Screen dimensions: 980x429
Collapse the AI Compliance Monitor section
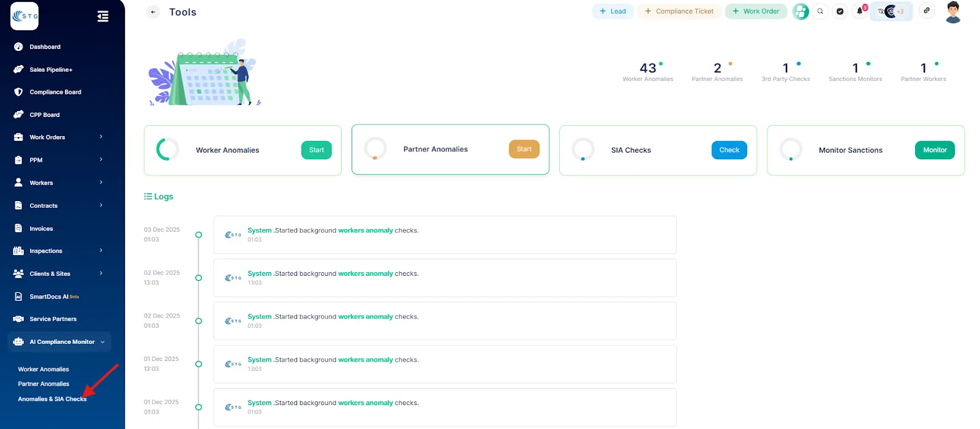[x=102, y=342]
